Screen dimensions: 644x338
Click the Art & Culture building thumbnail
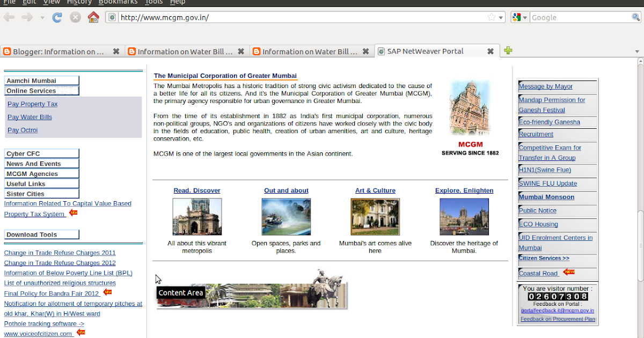click(x=375, y=217)
